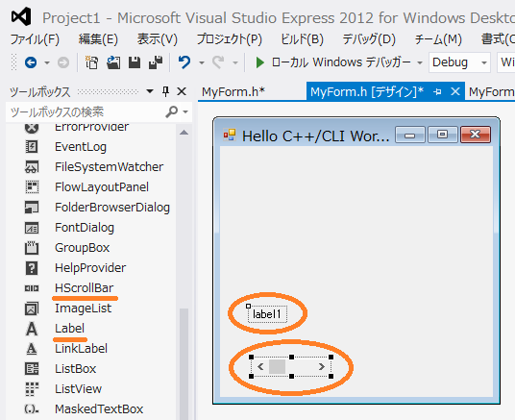Close the toolbox panel
The height and width of the screenshot is (420, 515).
tap(182, 91)
